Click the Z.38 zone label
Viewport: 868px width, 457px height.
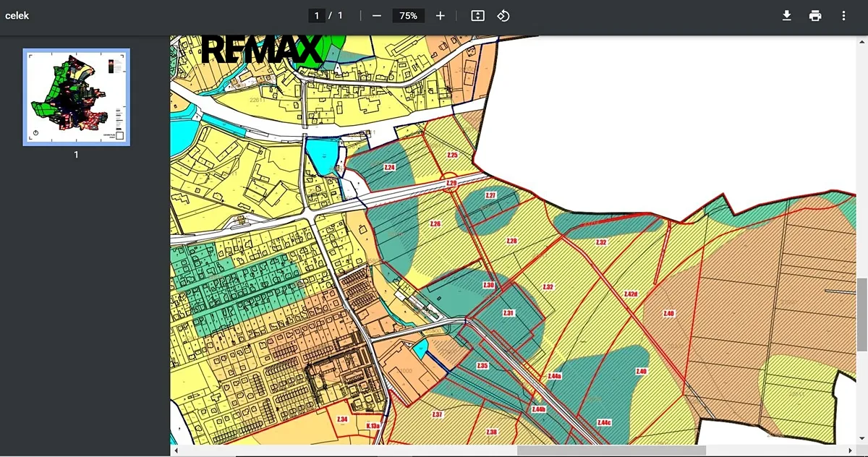point(492,432)
